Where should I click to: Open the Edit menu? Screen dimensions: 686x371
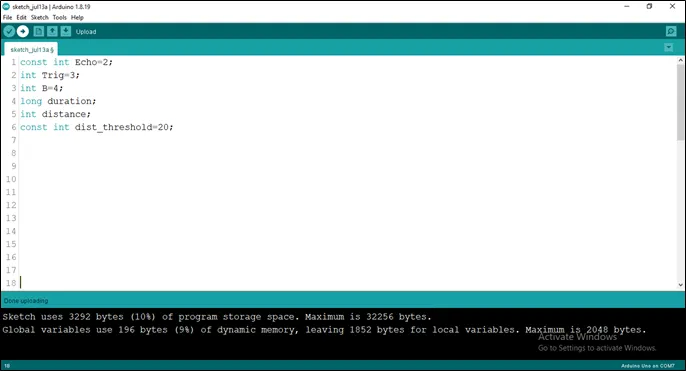point(21,18)
